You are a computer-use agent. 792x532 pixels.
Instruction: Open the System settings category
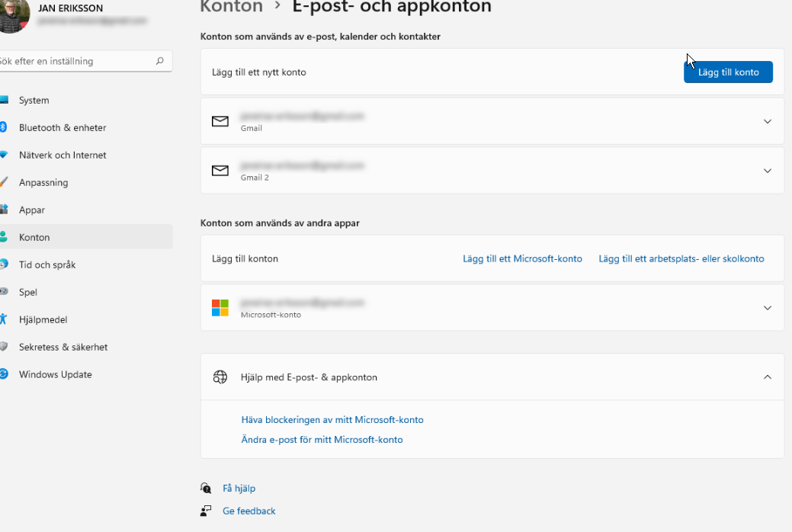pyautogui.click(x=34, y=100)
